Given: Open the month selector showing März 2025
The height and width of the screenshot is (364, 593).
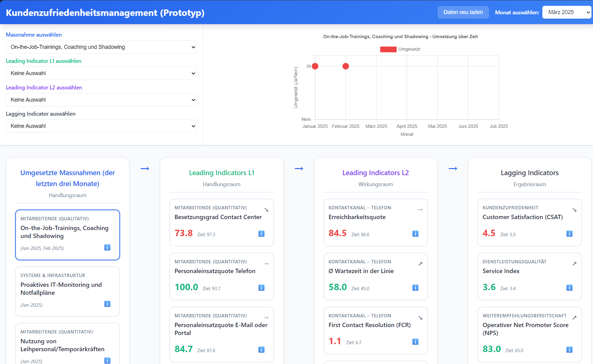Looking at the screenshot, I should click(566, 12).
